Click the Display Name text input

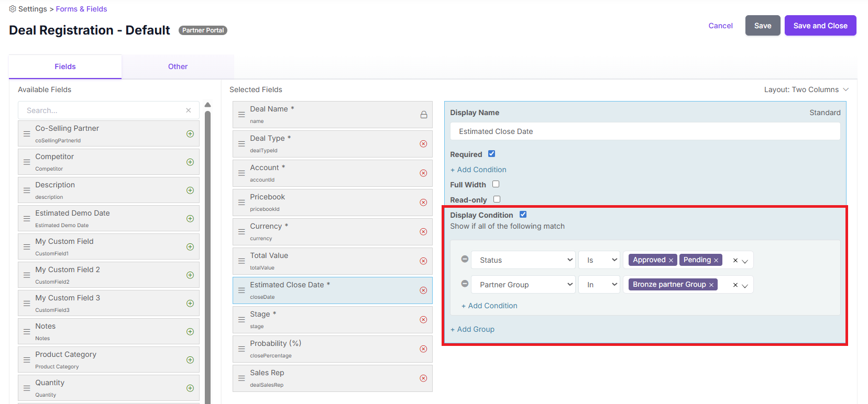[645, 131]
